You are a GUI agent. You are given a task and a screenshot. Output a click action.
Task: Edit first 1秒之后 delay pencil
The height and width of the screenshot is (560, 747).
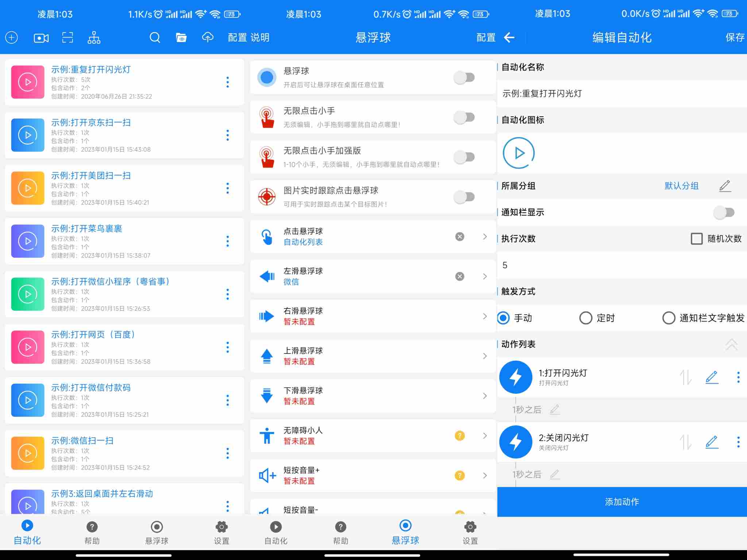click(555, 410)
